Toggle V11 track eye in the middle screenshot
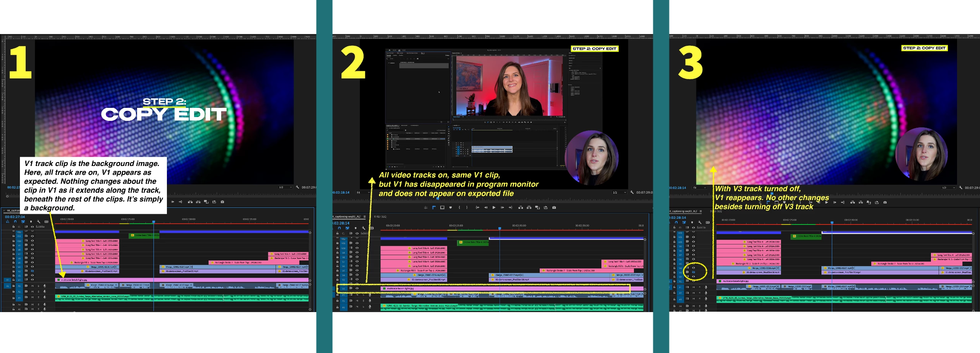 point(357,243)
